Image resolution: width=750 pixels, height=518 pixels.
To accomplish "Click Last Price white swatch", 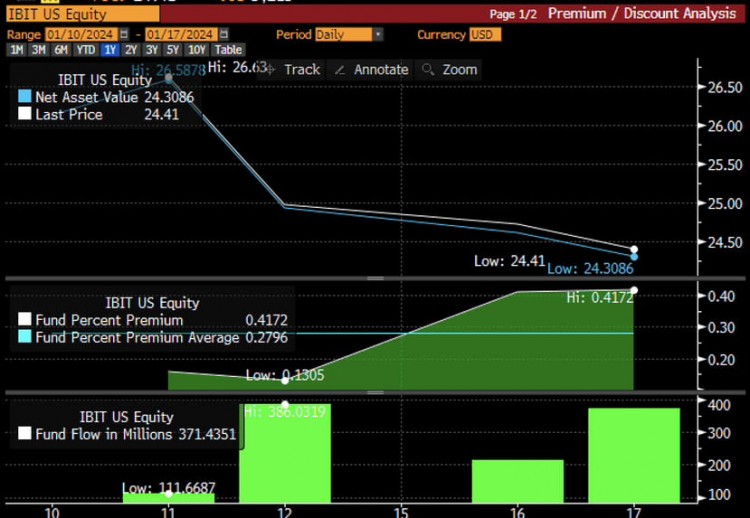I will pos(25,114).
